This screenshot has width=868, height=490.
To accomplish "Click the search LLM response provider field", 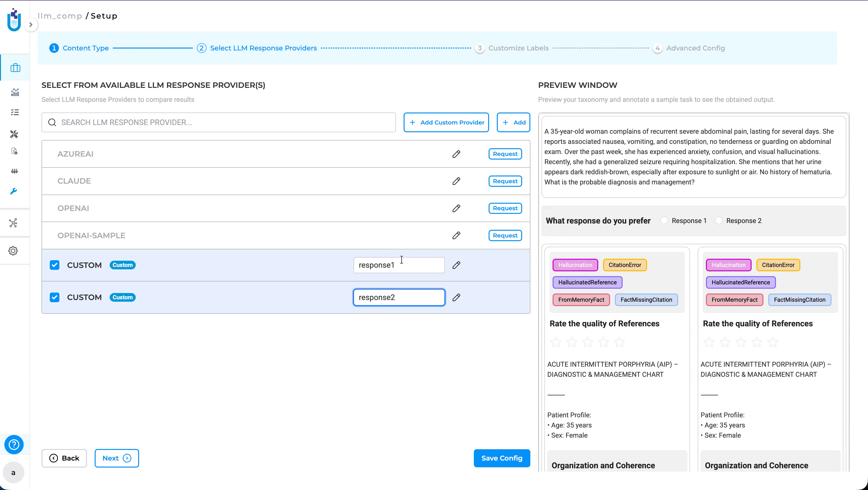I will coord(219,122).
